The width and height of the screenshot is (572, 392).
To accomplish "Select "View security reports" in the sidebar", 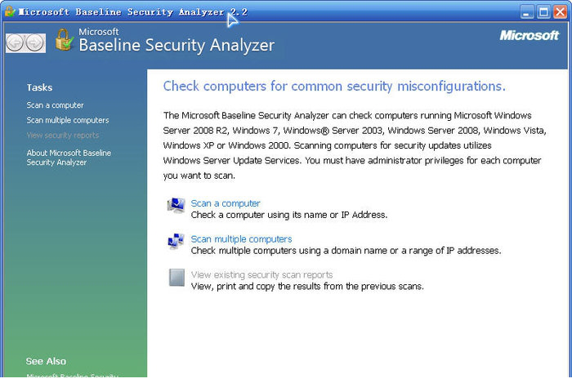I will tap(63, 136).
